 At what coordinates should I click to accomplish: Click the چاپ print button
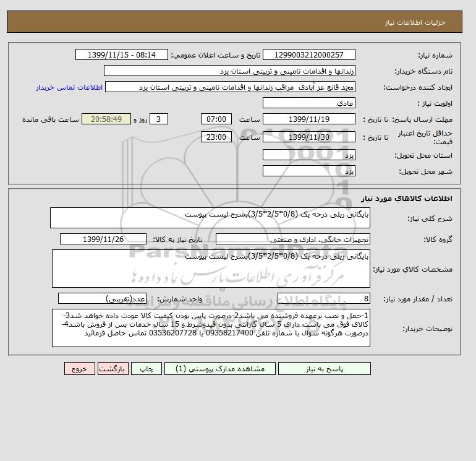[x=147, y=369]
